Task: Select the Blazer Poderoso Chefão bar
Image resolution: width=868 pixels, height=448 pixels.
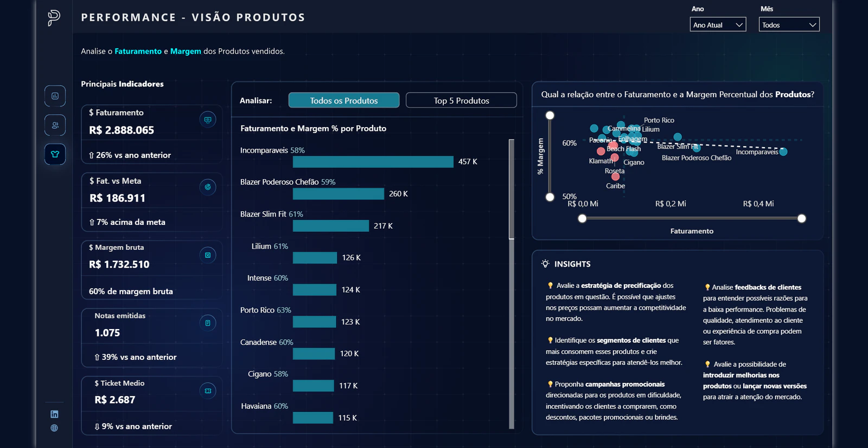Action: (339, 194)
